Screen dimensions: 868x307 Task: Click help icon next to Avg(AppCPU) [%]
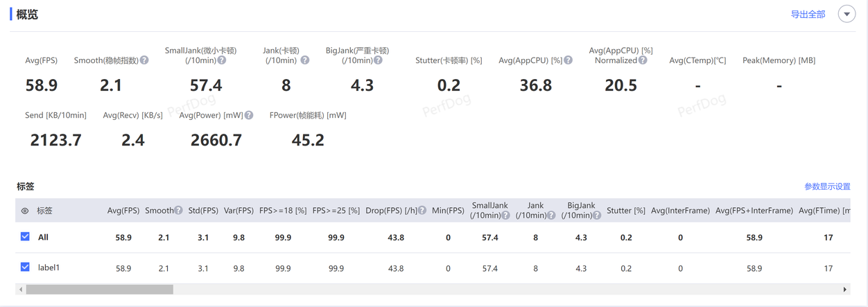click(568, 60)
